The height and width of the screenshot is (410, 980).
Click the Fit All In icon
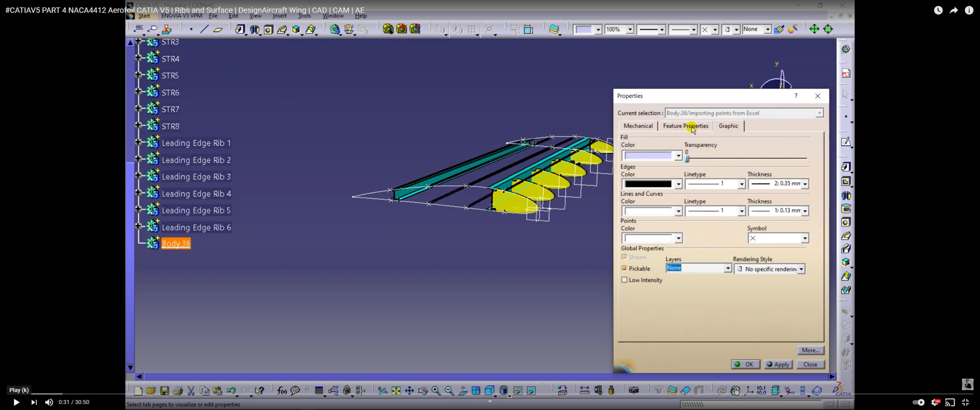coord(396,391)
